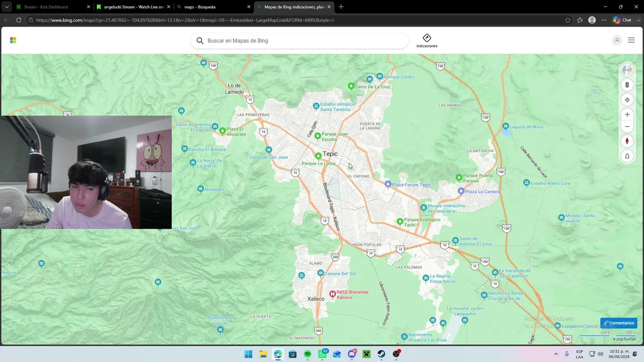The width and height of the screenshot is (644, 362).
Task: Open the Plaza Forum Tepic marker
Action: coord(388,185)
